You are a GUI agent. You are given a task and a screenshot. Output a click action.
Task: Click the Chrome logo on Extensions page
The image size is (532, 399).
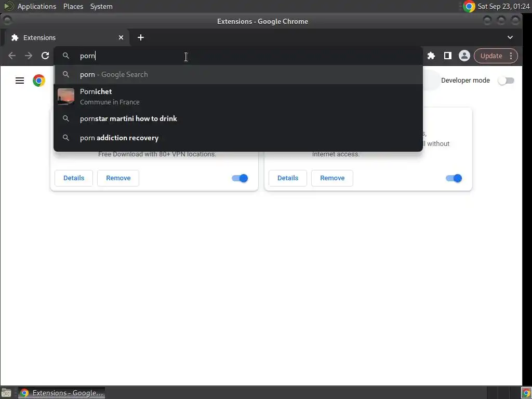[x=38, y=81]
